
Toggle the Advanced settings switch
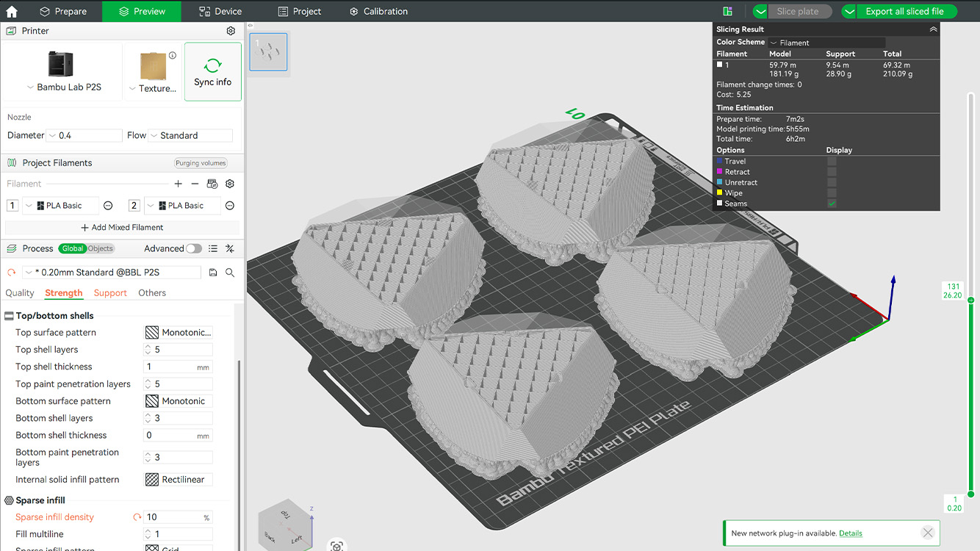click(x=194, y=248)
